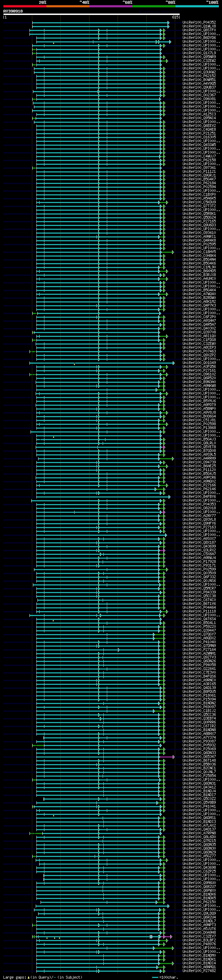Viewport: 222px width, 980px height.
Task: Select the UniRef100_C3ZEW2 label
Action: click(199, 60)
